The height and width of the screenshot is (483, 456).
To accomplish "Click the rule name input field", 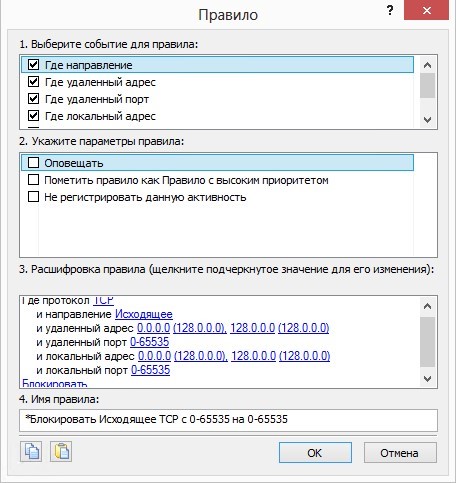I will click(x=228, y=420).
